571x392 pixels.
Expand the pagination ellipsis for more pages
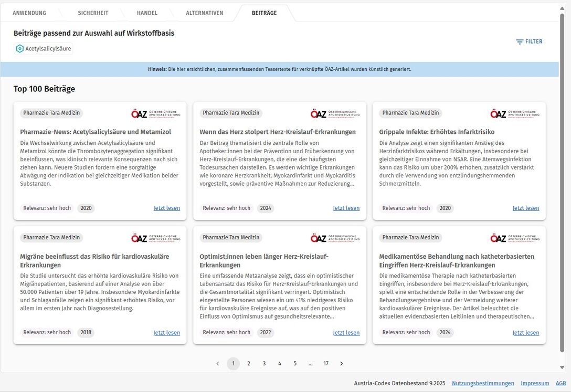click(x=311, y=364)
